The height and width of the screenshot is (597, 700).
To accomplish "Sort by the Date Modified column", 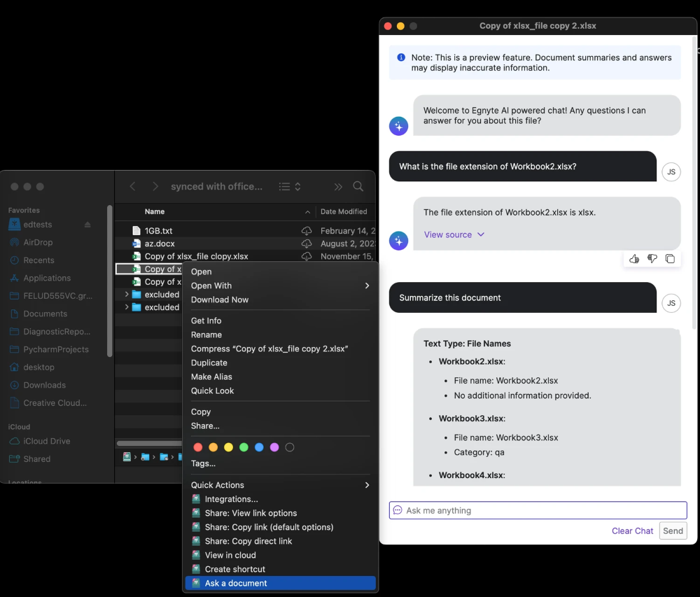I will [x=344, y=211].
